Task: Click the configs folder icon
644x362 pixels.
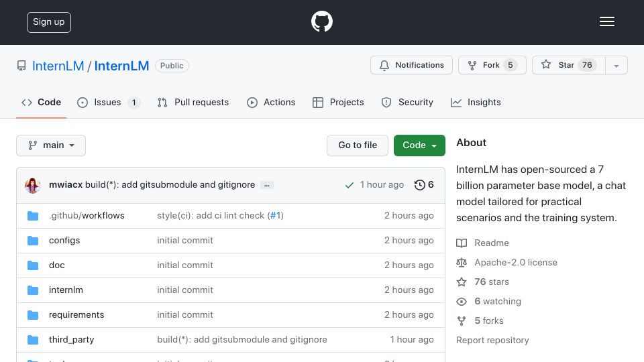Action: point(33,241)
